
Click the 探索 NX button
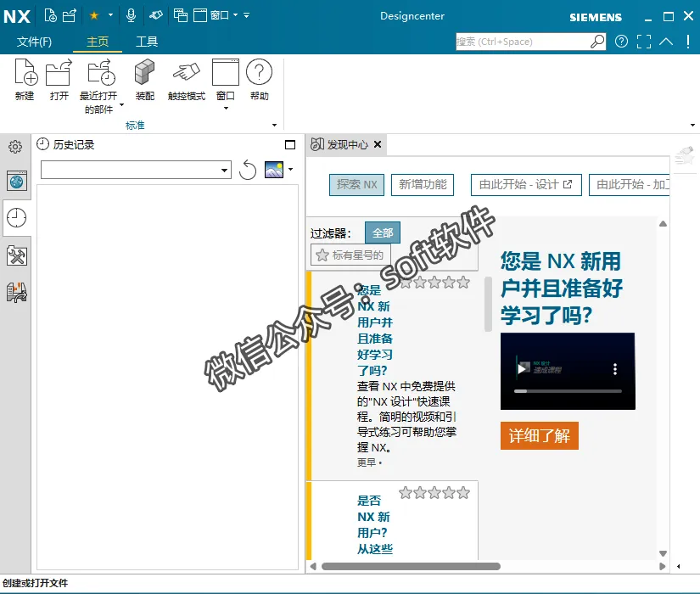click(x=356, y=184)
